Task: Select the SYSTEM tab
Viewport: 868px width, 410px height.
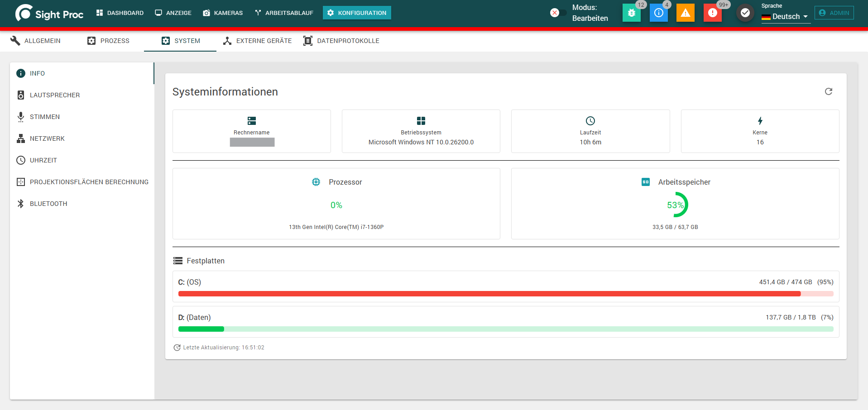Action: pyautogui.click(x=180, y=41)
